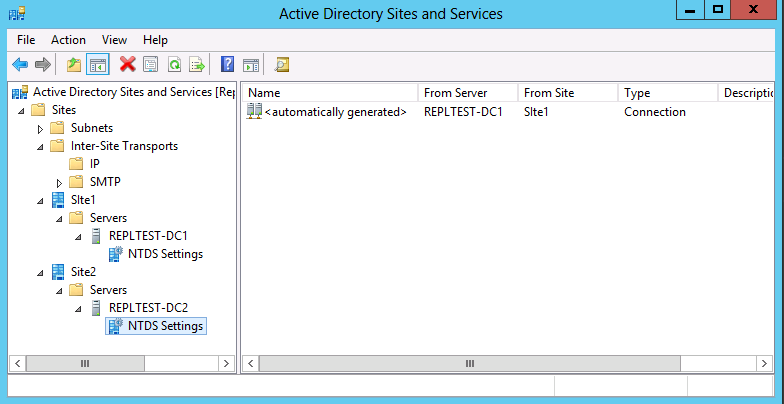784x404 pixels.
Task: Click the red Delete icon
Action: 128,64
